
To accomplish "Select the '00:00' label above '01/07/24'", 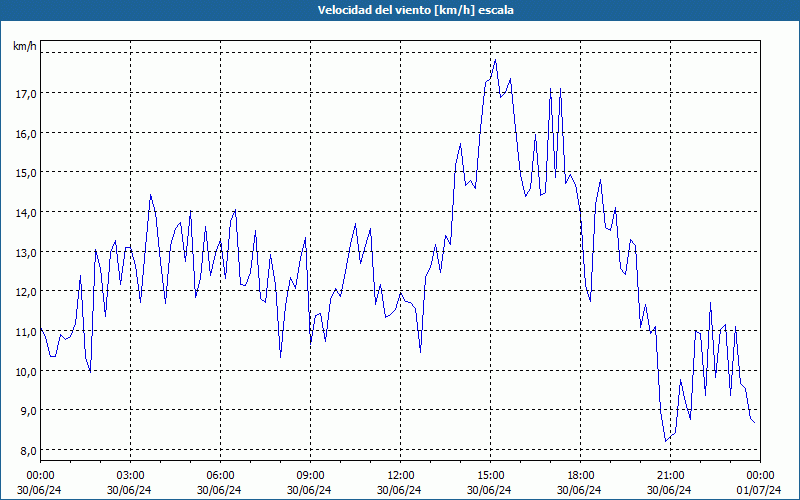I will point(760,476).
